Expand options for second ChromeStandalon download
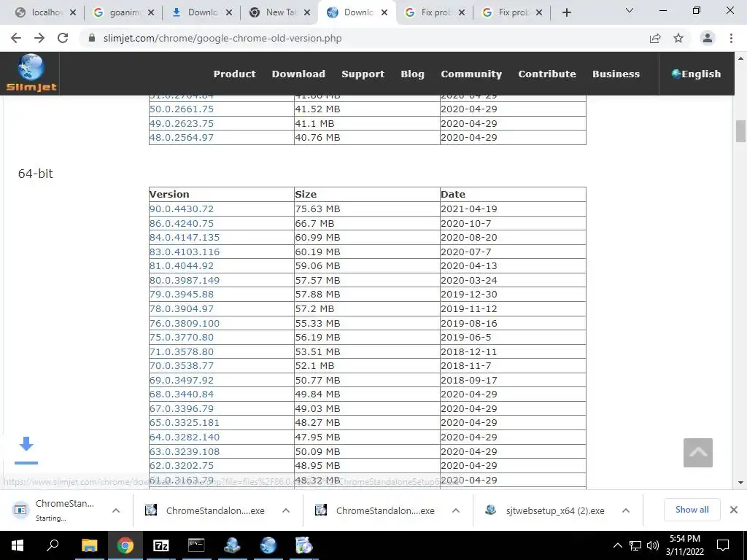The width and height of the screenshot is (747, 560). coord(286,510)
